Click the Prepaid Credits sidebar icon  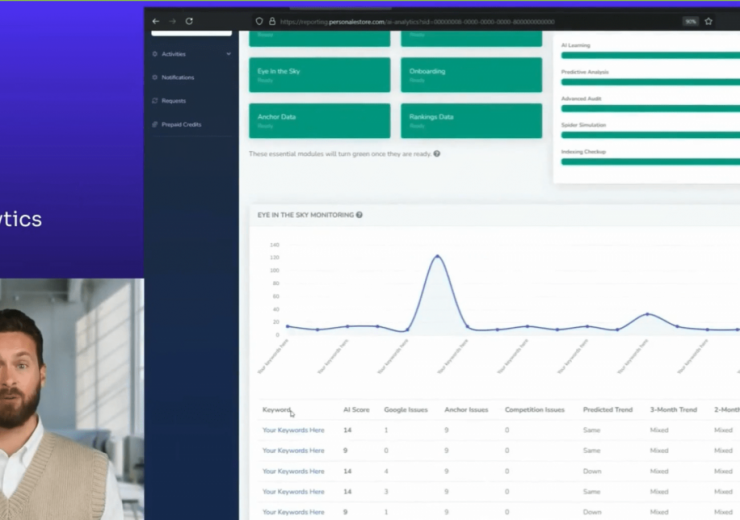click(x=155, y=125)
